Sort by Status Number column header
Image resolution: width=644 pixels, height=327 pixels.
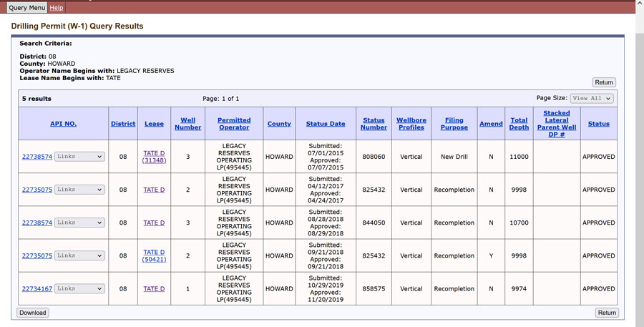pos(374,124)
